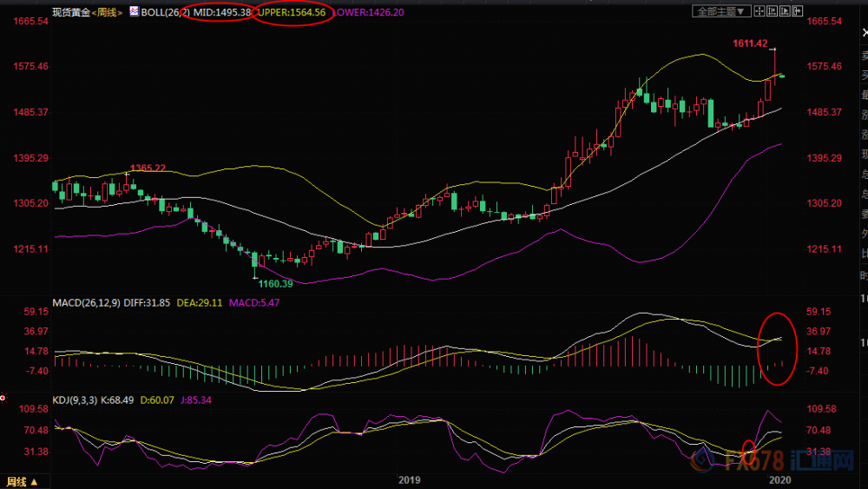Click the 周线 period label in the title

click(x=107, y=12)
